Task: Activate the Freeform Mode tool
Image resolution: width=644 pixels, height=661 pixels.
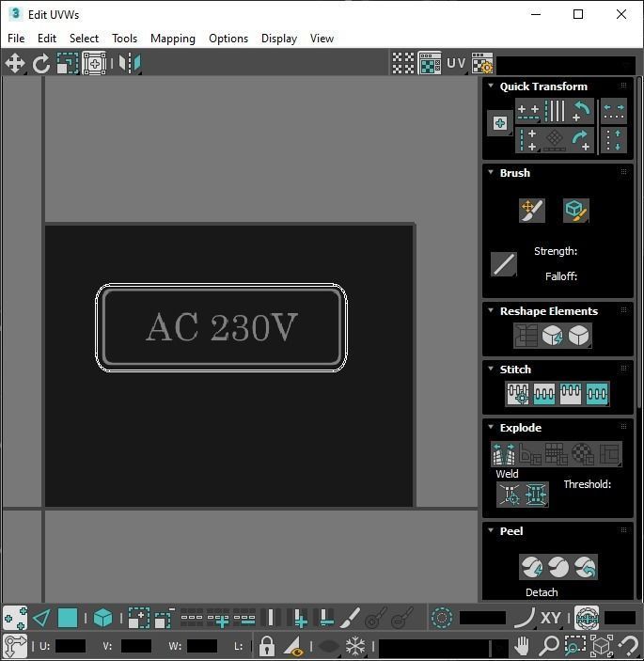Action: click(94, 63)
